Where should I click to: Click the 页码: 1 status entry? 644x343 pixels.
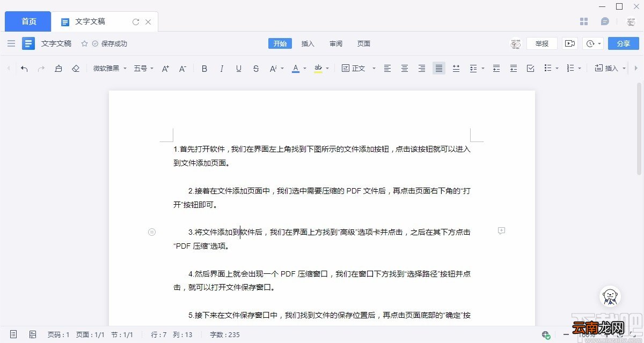[58, 334]
